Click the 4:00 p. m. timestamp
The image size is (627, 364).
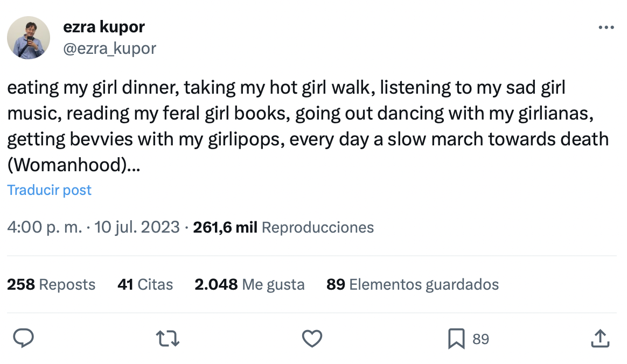44,227
